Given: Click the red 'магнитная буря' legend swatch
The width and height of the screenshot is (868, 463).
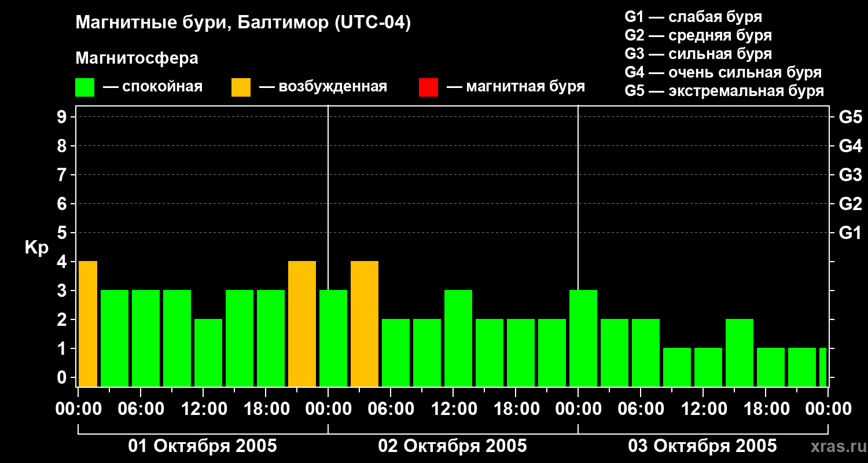Looking at the screenshot, I should point(428,87).
